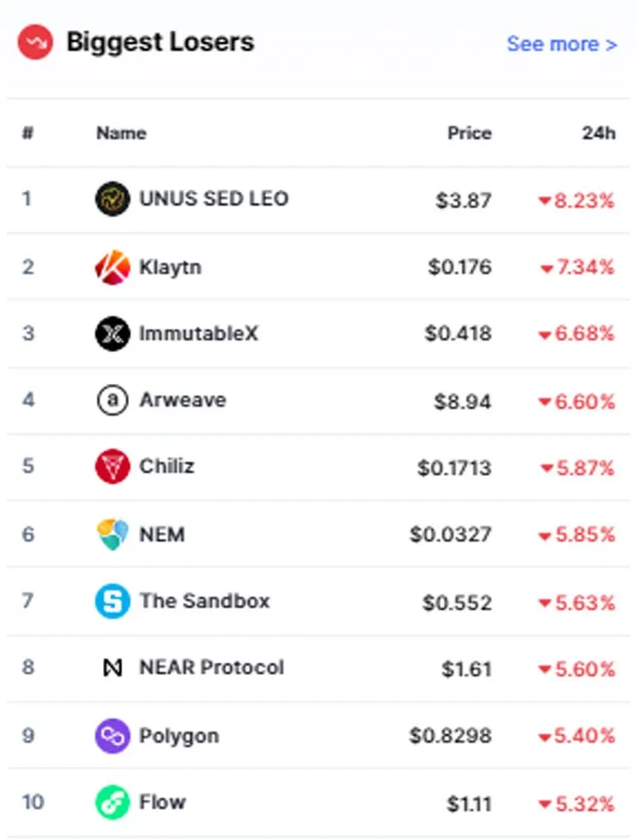The image size is (637, 840).
Task: Sort by the Name column header
Action: (x=121, y=133)
